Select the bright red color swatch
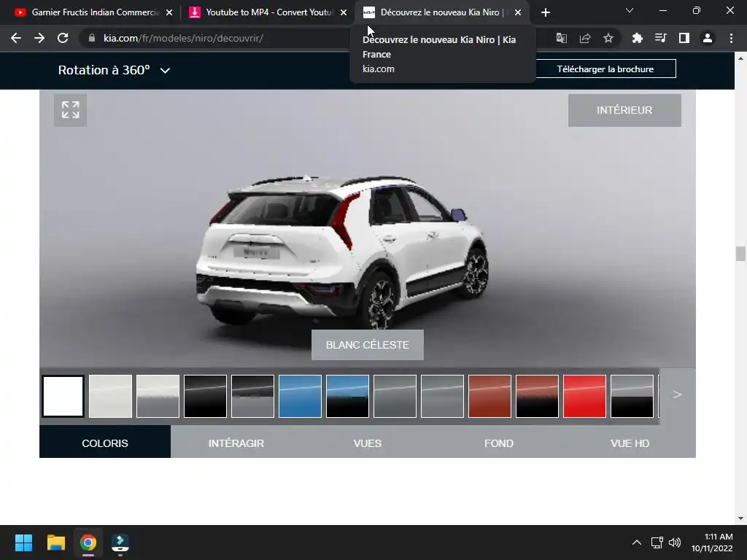Viewport: 747px width, 560px height. 584,396
